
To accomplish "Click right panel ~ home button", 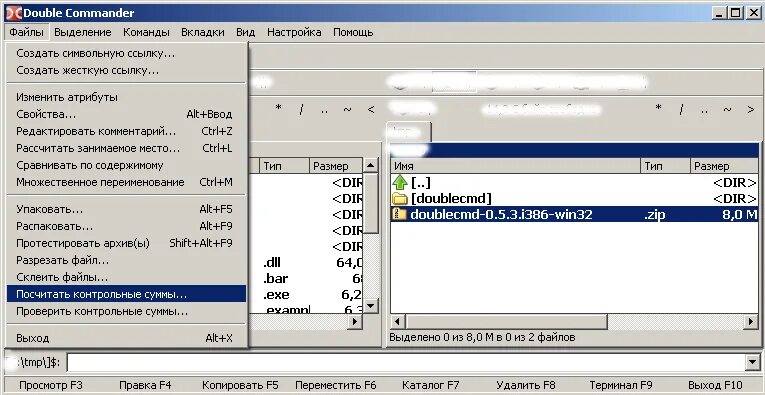I will [x=727, y=110].
